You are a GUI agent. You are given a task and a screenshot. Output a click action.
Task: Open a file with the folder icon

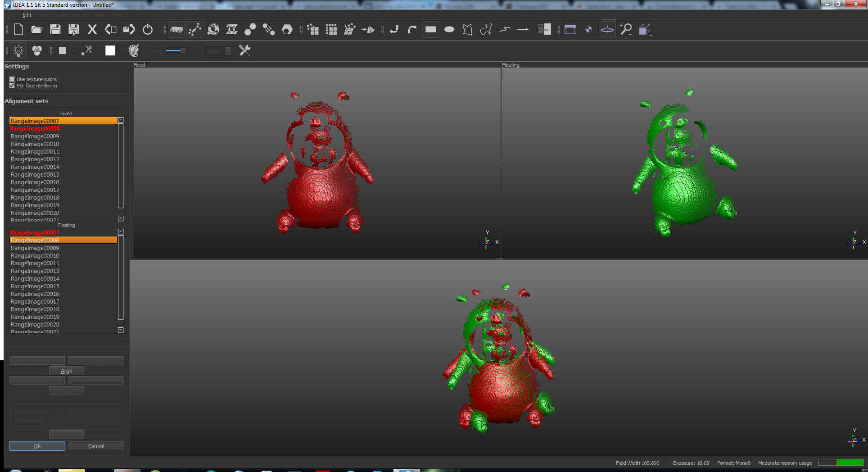click(x=36, y=30)
